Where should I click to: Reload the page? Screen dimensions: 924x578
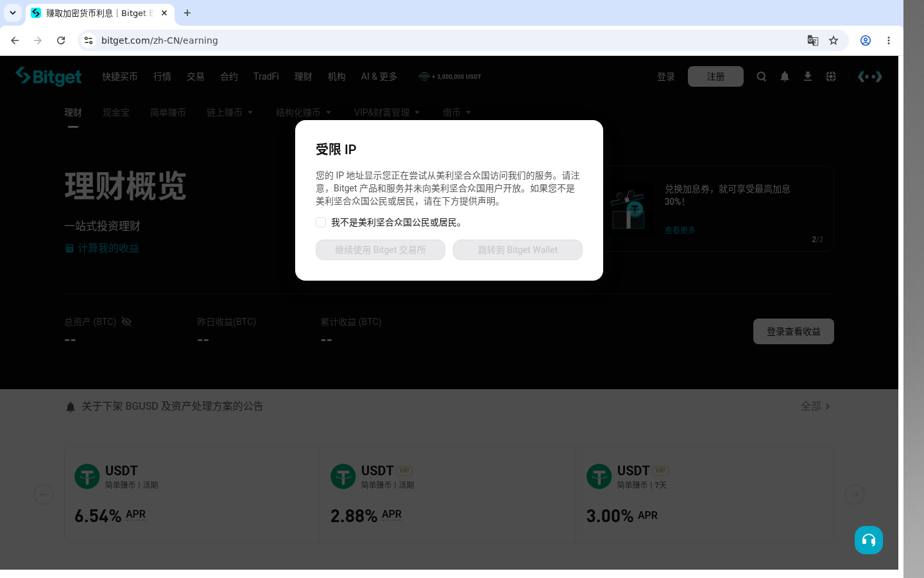click(x=61, y=40)
